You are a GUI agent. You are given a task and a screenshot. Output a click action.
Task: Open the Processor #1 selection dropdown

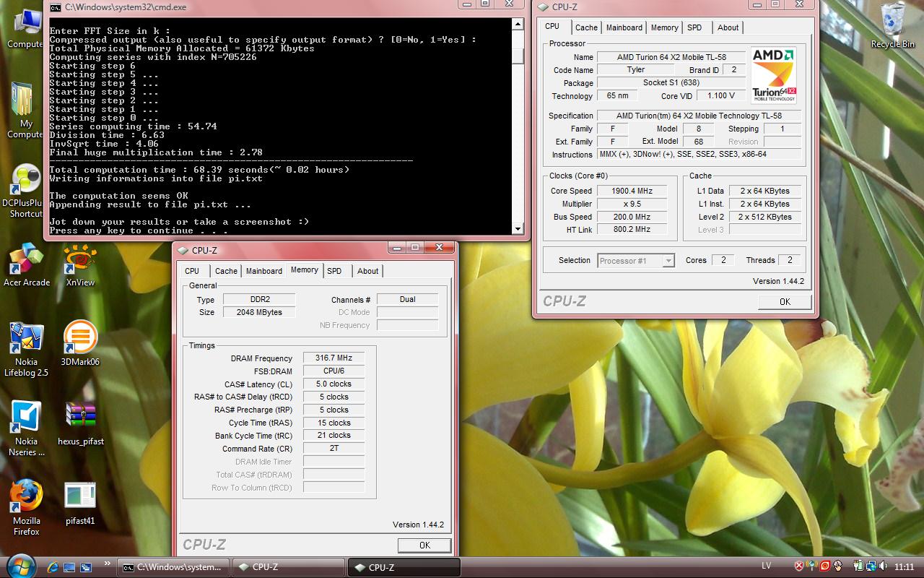[x=636, y=261]
